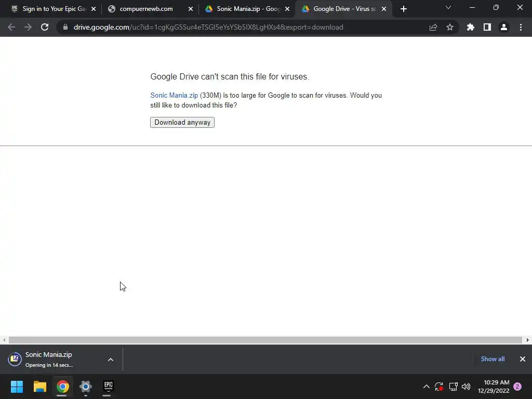Open the Chrome profile menu
532x399 pixels.
(x=504, y=27)
